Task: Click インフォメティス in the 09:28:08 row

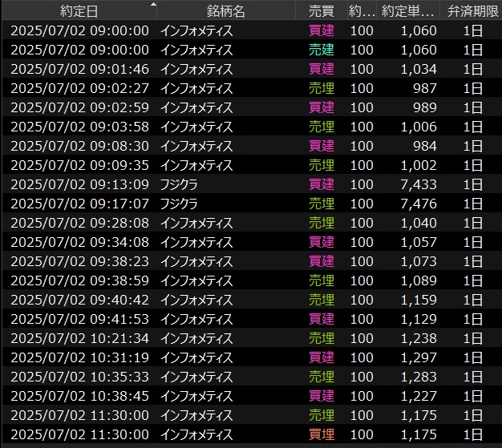Action: click(196, 223)
